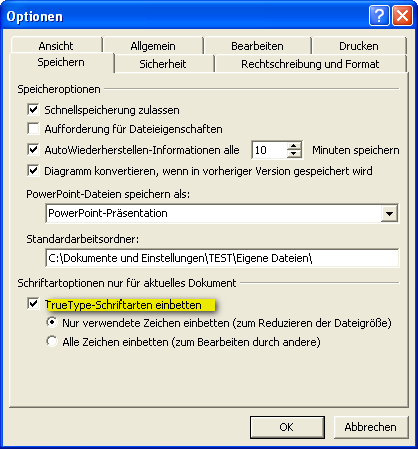Enable Aufforderung für Dateieigenschaften checkbox
The width and height of the screenshot is (418, 449).
pyautogui.click(x=33, y=128)
